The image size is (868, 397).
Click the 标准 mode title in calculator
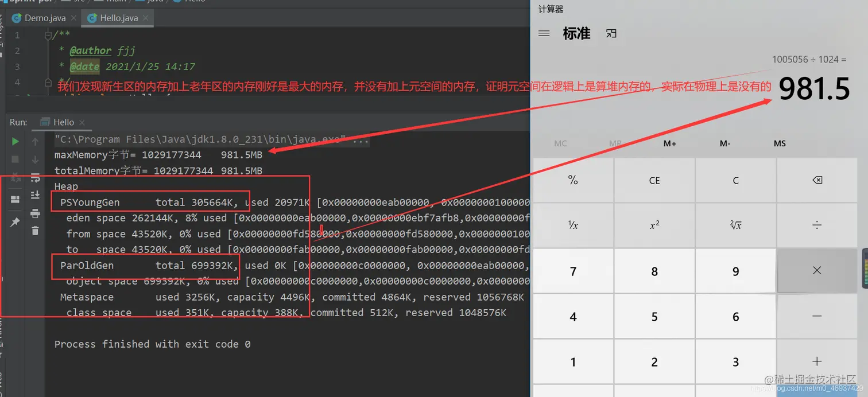[x=576, y=34]
